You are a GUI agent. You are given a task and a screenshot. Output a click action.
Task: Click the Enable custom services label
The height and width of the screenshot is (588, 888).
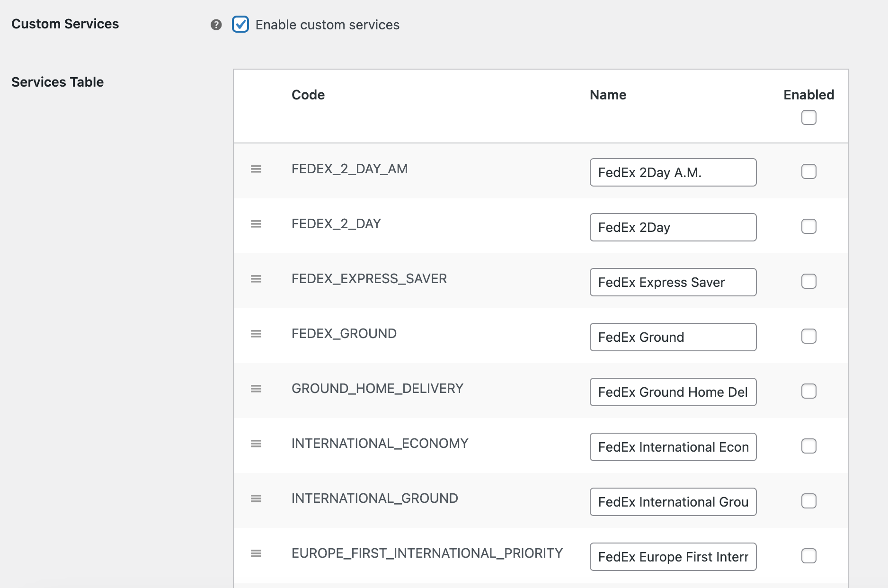[x=328, y=25]
